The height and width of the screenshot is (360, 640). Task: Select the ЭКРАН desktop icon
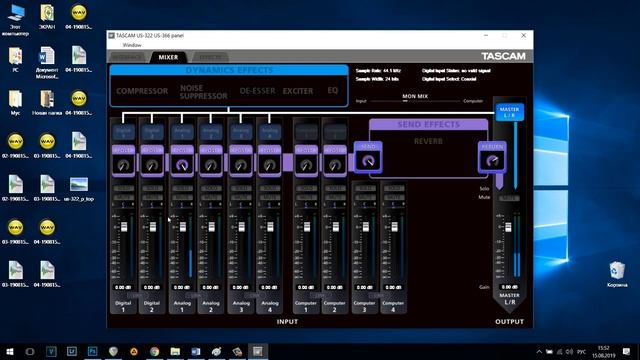coord(47,17)
